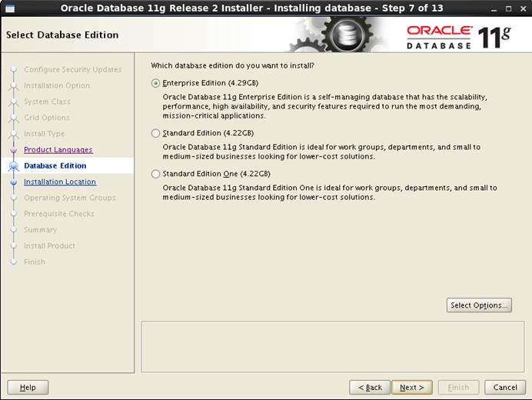Click the Prerequisite Checks step label

(x=59, y=214)
